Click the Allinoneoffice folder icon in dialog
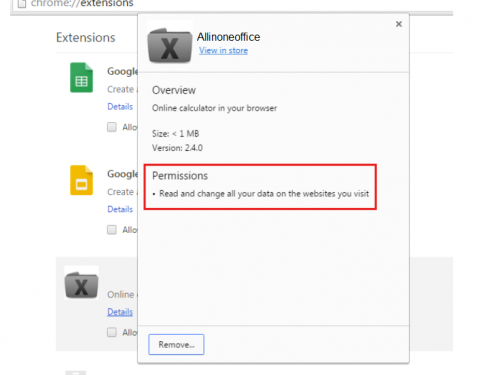This screenshot has height=375, width=500. (170, 45)
